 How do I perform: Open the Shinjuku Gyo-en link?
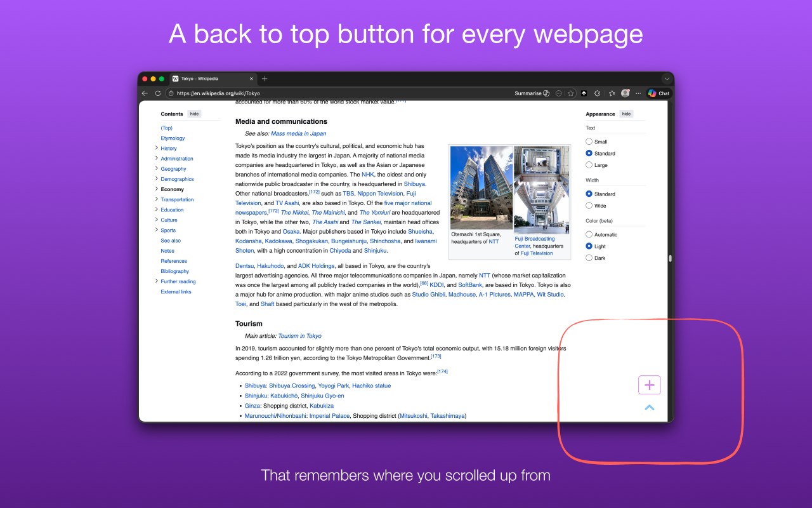coord(322,396)
